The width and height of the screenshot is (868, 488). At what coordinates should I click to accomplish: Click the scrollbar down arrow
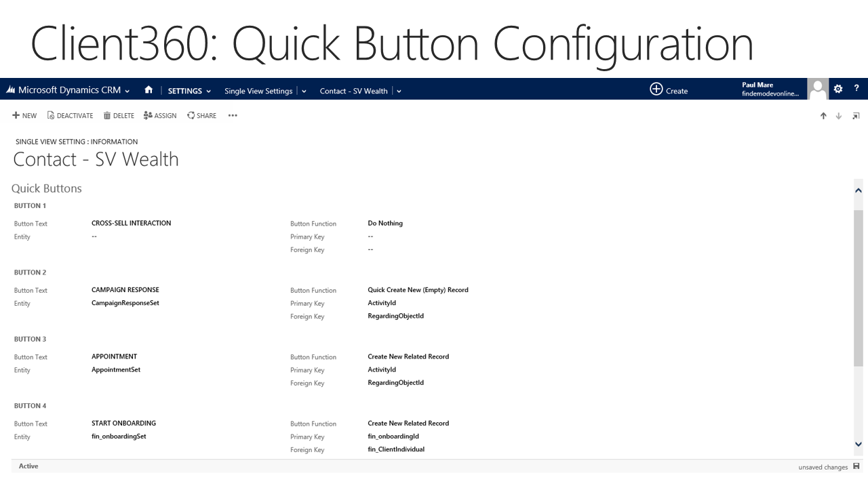(x=859, y=445)
